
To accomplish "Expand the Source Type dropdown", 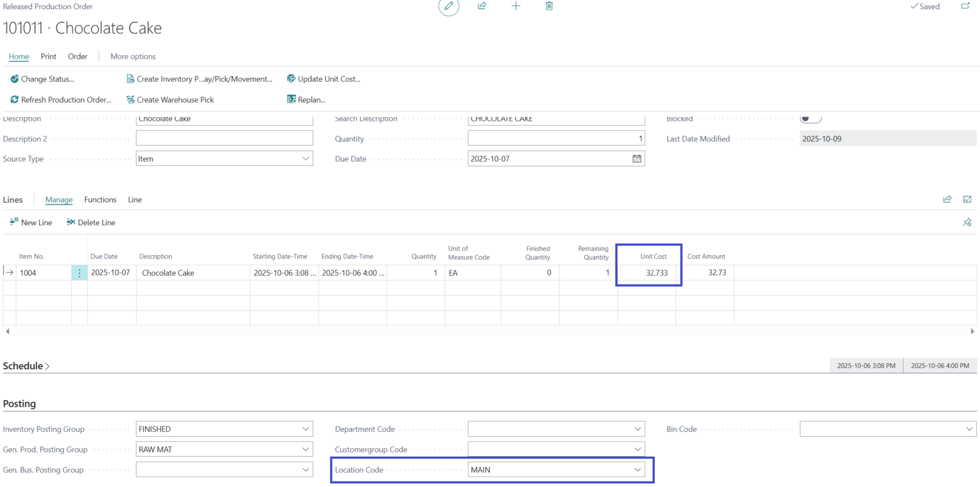I will click(x=305, y=159).
